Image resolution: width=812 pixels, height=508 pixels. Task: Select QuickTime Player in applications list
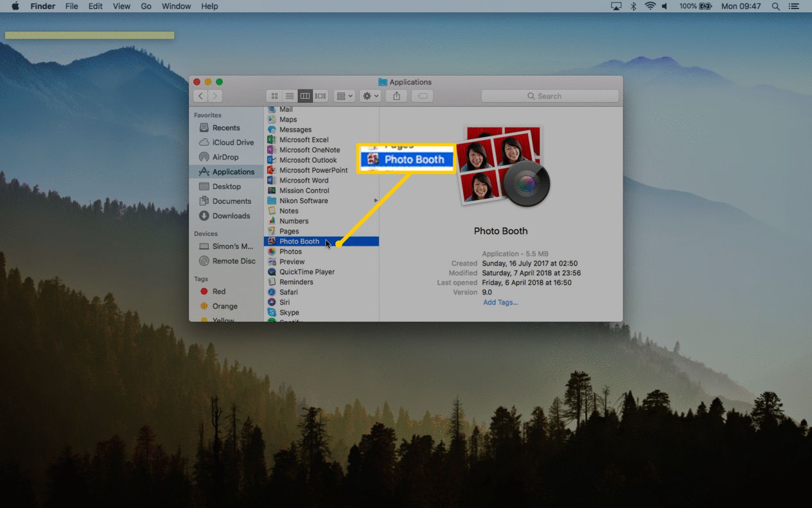tap(306, 272)
